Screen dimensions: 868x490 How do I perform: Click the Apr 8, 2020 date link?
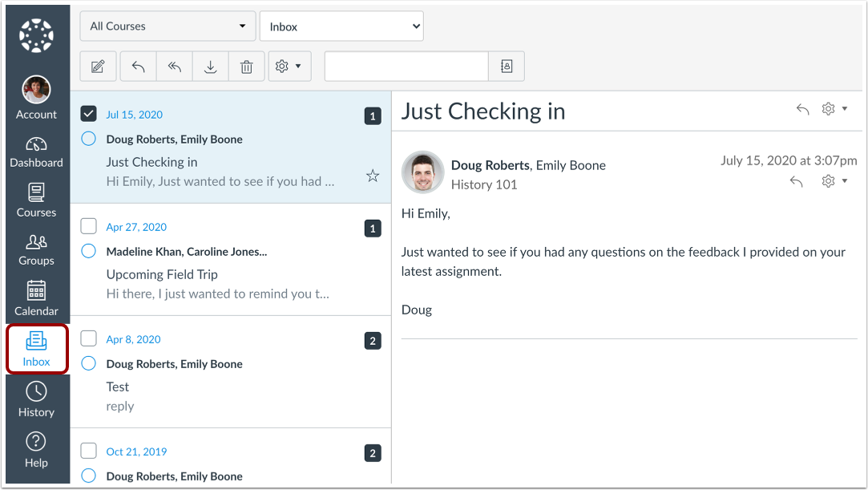(x=133, y=339)
